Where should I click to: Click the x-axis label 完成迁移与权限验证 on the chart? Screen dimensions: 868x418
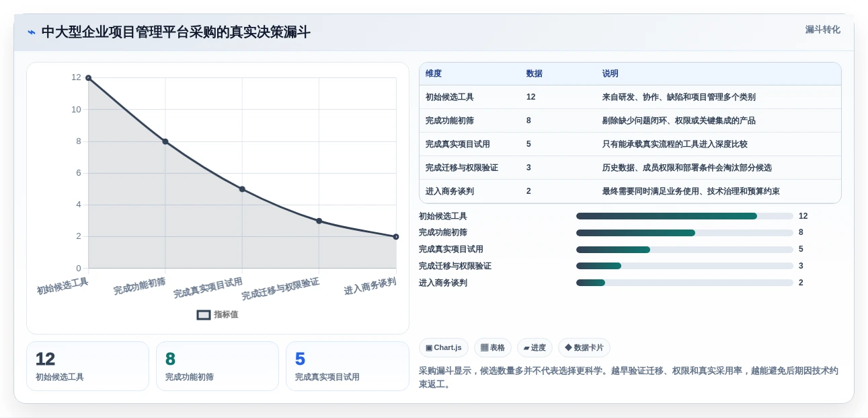pos(280,289)
